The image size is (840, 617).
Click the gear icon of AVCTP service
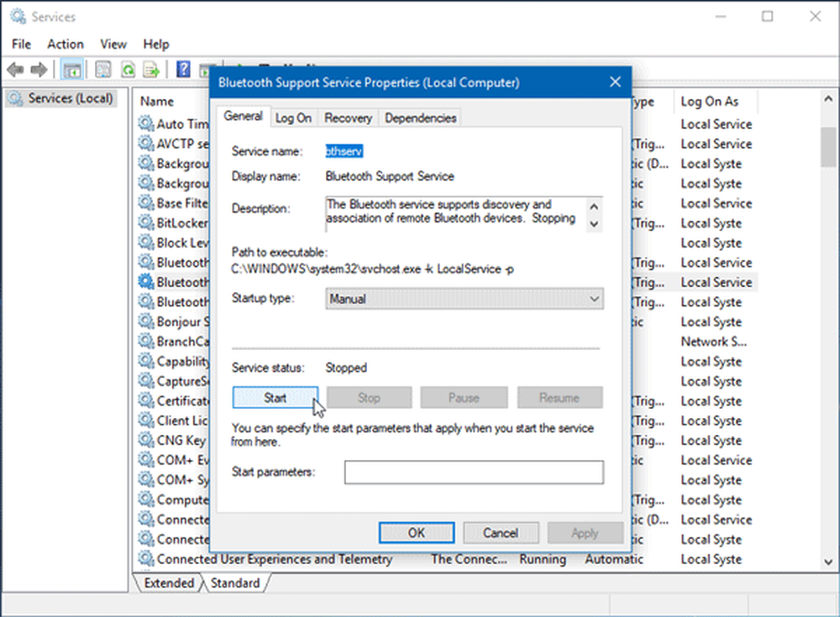point(145,144)
